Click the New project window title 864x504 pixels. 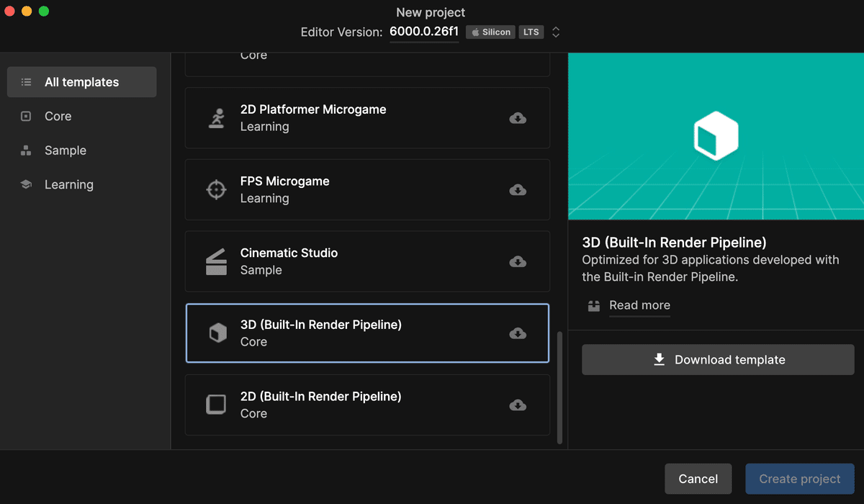click(431, 12)
